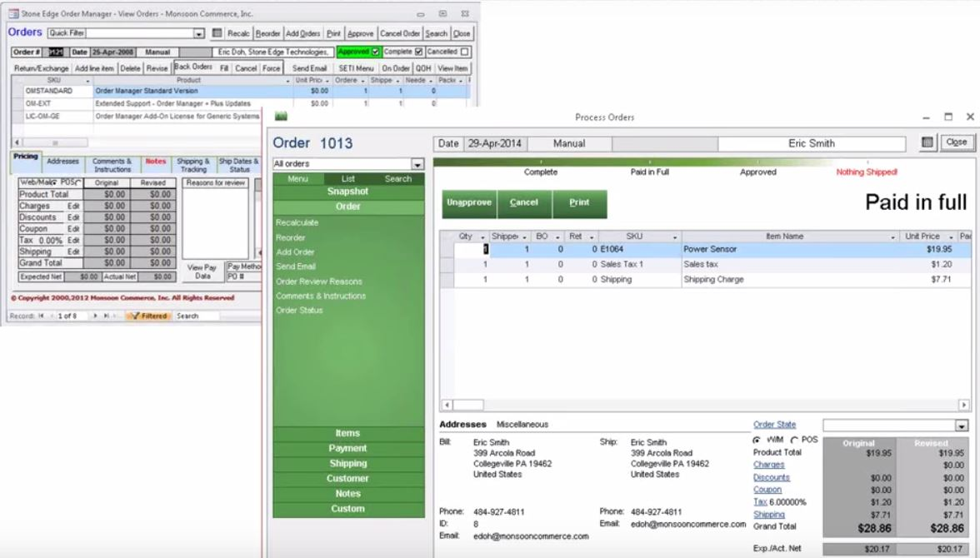Toggle the Approved checkbox
This screenshot has height=558, width=980.
[376, 52]
